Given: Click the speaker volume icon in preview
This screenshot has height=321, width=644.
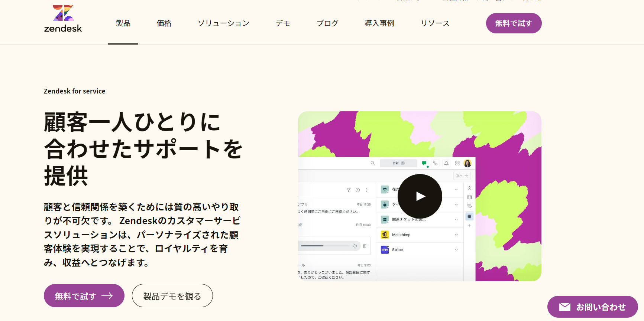Looking at the screenshot, I should pos(355,246).
